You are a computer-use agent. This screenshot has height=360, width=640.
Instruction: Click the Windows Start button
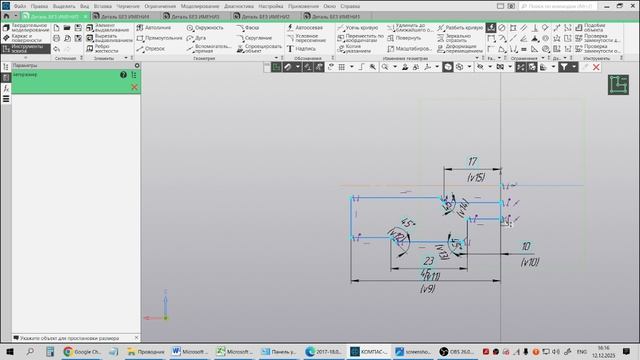pos(10,351)
